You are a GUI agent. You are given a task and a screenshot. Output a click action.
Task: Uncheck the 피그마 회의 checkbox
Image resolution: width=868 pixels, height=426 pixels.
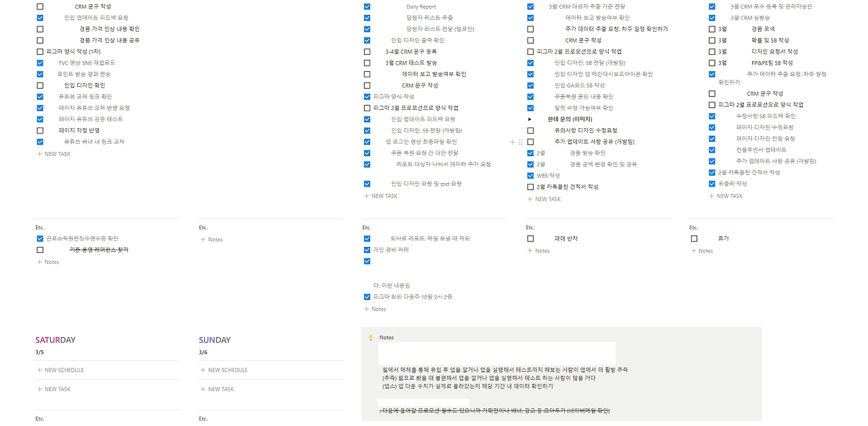(367, 296)
